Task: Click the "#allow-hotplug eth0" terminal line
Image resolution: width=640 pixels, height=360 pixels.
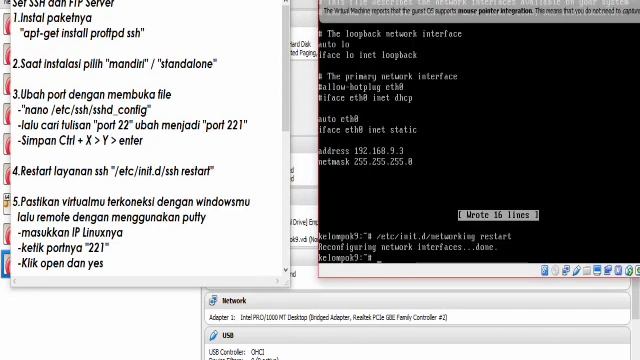Action: 361,87
